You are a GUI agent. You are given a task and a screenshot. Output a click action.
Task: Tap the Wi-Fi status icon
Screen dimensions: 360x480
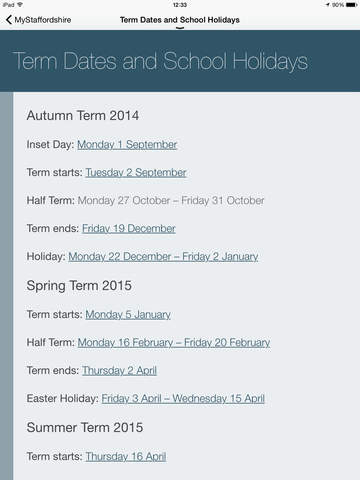[x=20, y=5]
